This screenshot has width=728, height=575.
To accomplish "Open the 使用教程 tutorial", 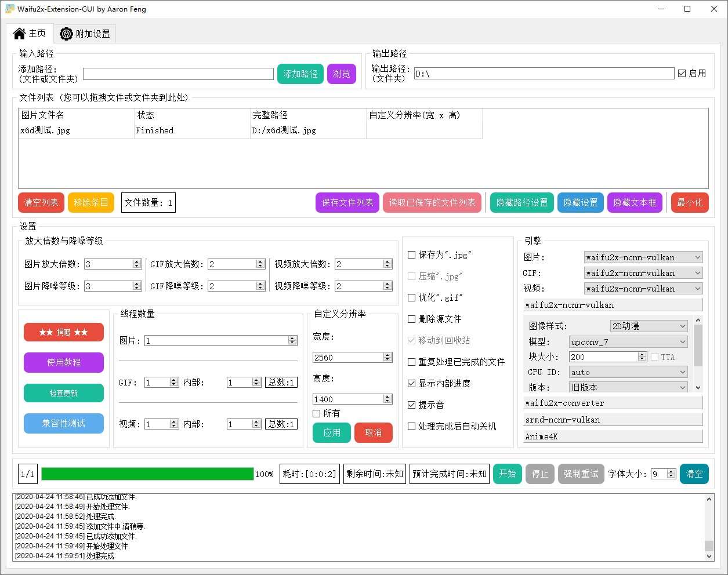I will (x=63, y=362).
